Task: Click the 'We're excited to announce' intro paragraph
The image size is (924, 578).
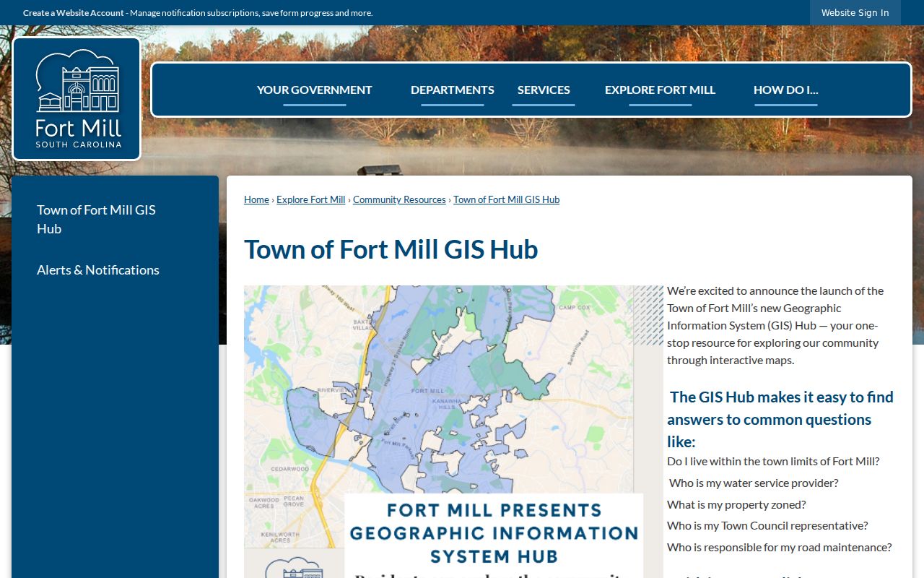Action: click(x=775, y=325)
